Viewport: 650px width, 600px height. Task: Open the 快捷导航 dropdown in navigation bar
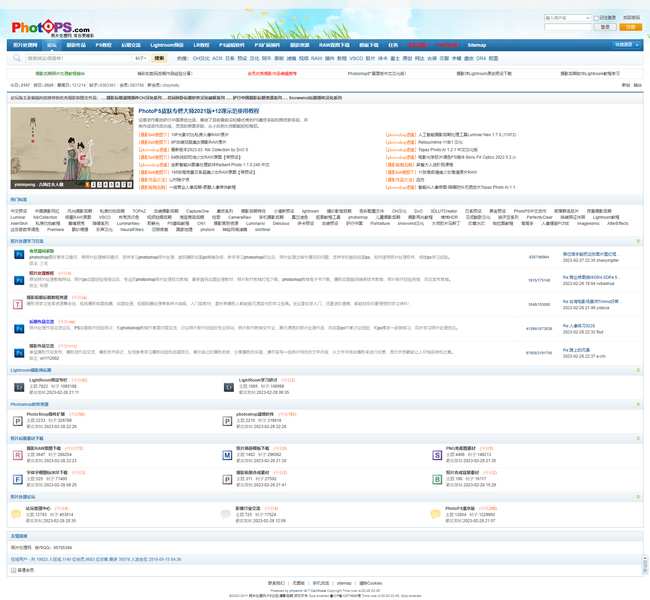(x=626, y=45)
